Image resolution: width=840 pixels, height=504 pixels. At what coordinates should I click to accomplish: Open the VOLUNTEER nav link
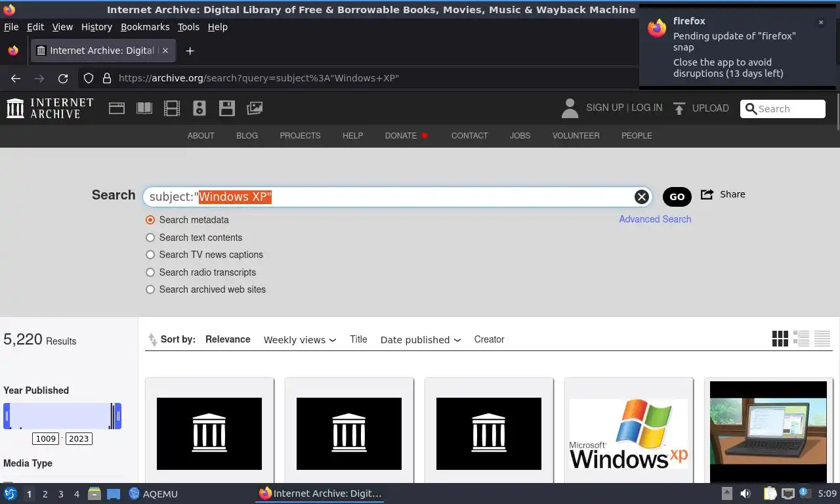576,136
